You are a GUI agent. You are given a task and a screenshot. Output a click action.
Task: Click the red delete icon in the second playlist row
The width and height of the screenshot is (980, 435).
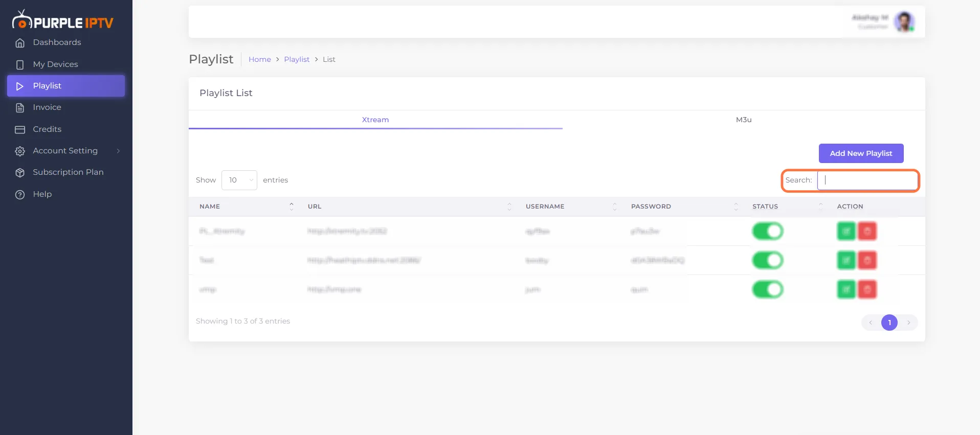tap(867, 260)
